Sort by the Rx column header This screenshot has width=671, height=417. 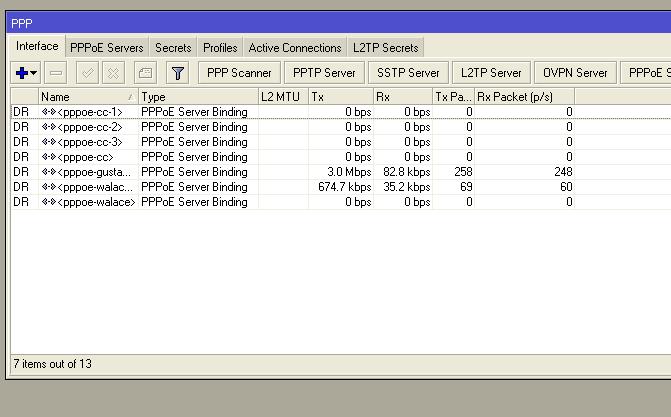(x=403, y=97)
